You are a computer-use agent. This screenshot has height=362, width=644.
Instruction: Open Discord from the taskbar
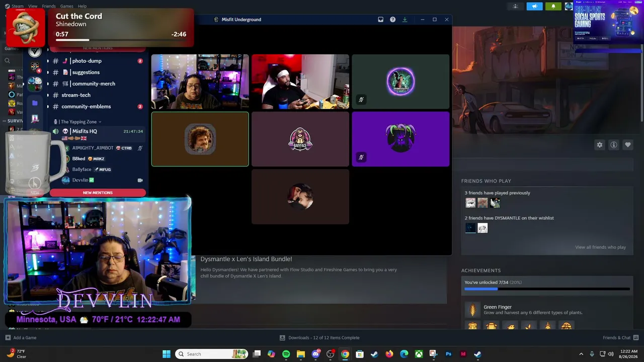click(x=315, y=354)
